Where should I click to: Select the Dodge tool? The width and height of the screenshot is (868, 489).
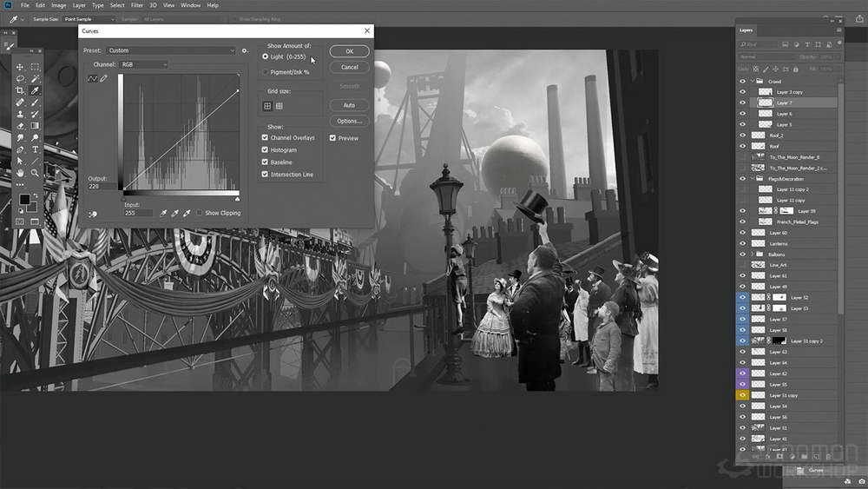point(35,137)
